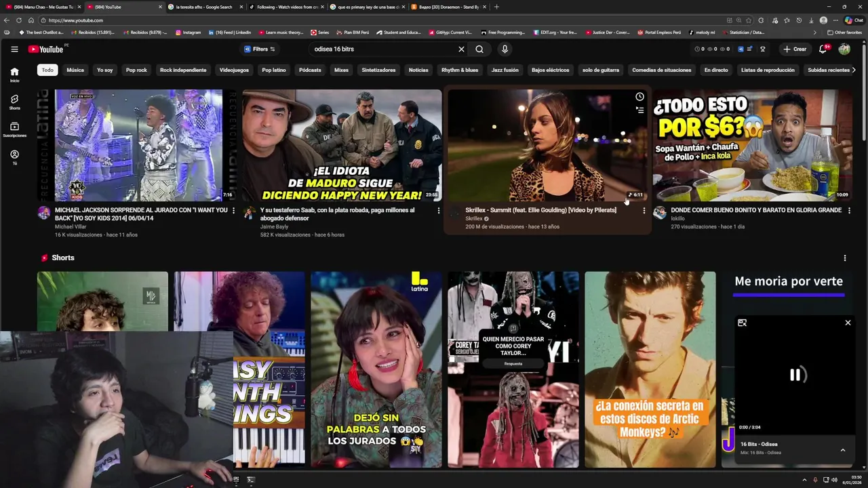Screen dimensions: 868x488
Task: Switch to la teresita afhs Google tab
Action: tap(204, 7)
